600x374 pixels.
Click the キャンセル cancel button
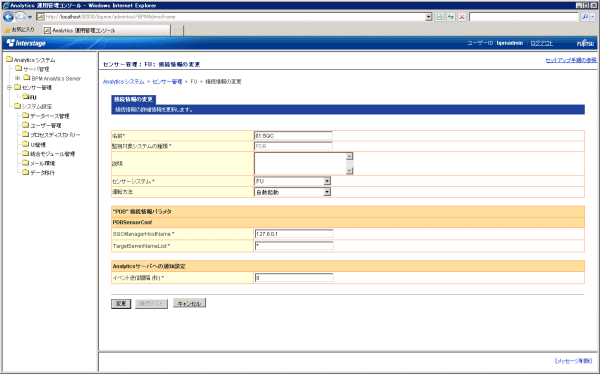[189, 303]
